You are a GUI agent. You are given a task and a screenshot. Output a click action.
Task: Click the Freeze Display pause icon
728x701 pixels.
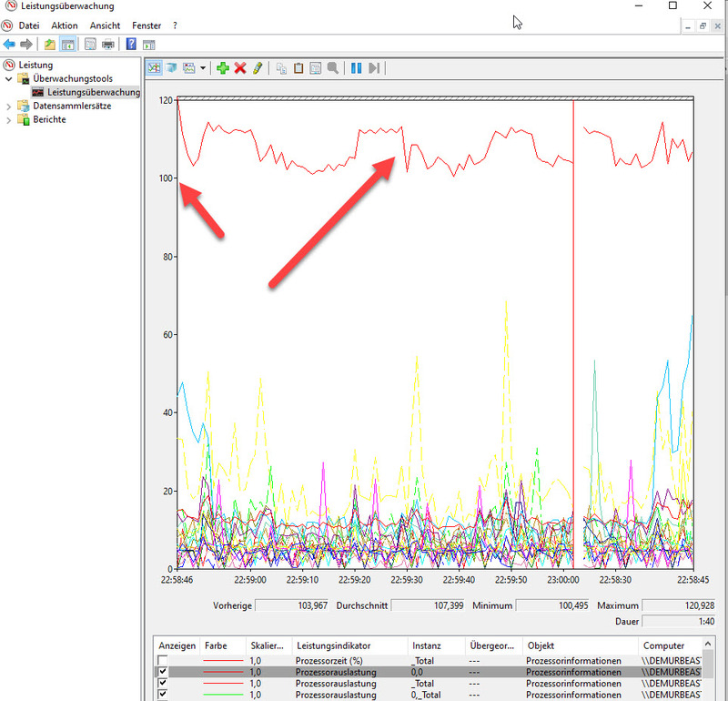pyautogui.click(x=355, y=67)
